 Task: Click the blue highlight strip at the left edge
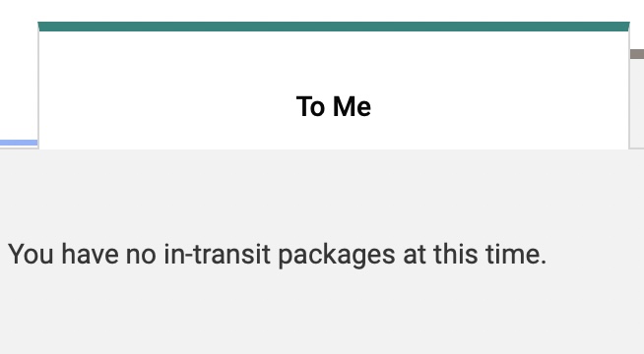click(19, 143)
